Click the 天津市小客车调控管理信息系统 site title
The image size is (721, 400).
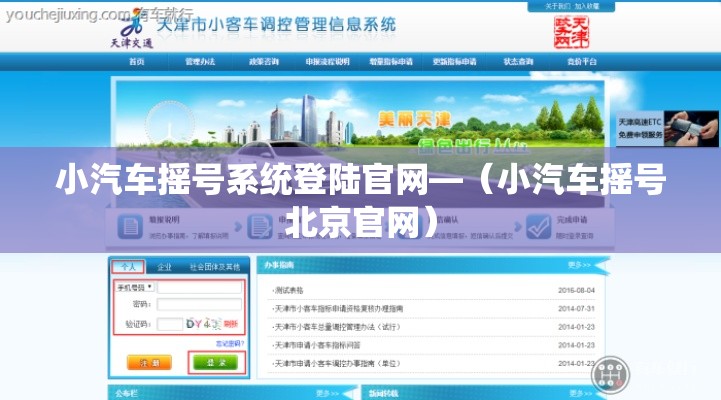point(276,24)
